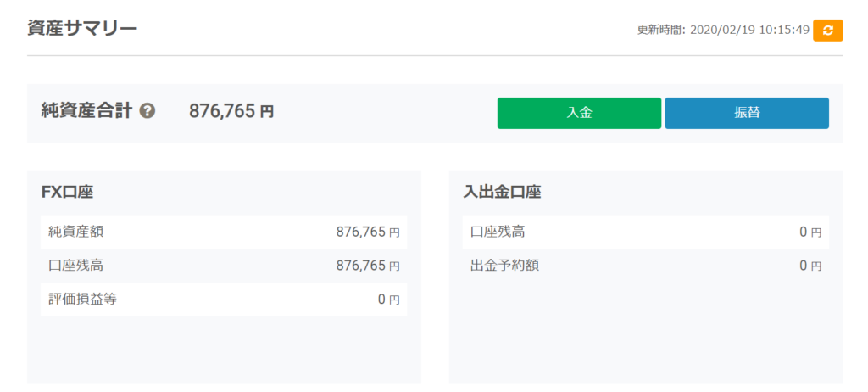This screenshot has height=392, width=868.
Task: Select the 評価損益等 row label
Action: pyautogui.click(x=82, y=300)
